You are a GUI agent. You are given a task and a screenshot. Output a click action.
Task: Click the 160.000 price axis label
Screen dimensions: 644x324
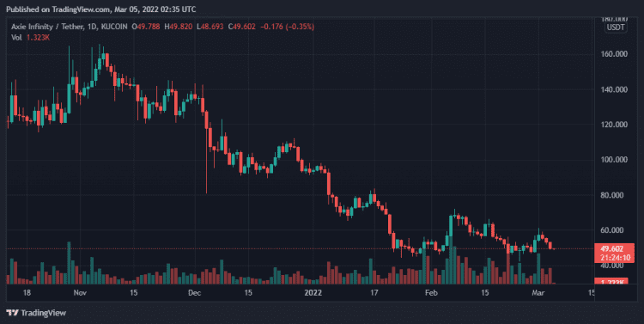[x=615, y=54]
